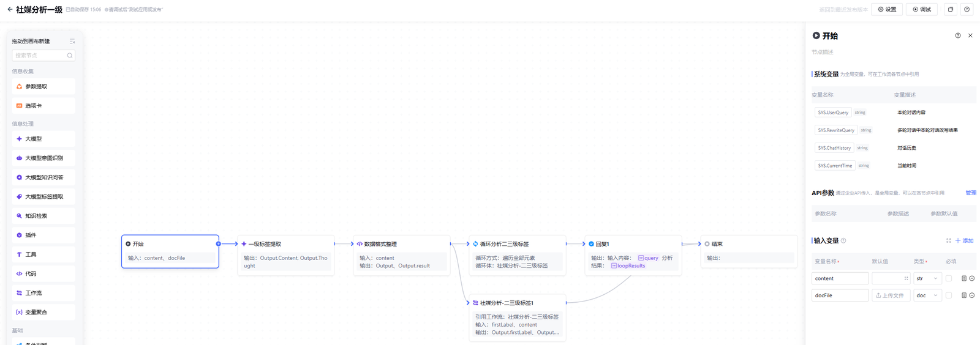Open the str type dropdown for content

pyautogui.click(x=927, y=278)
